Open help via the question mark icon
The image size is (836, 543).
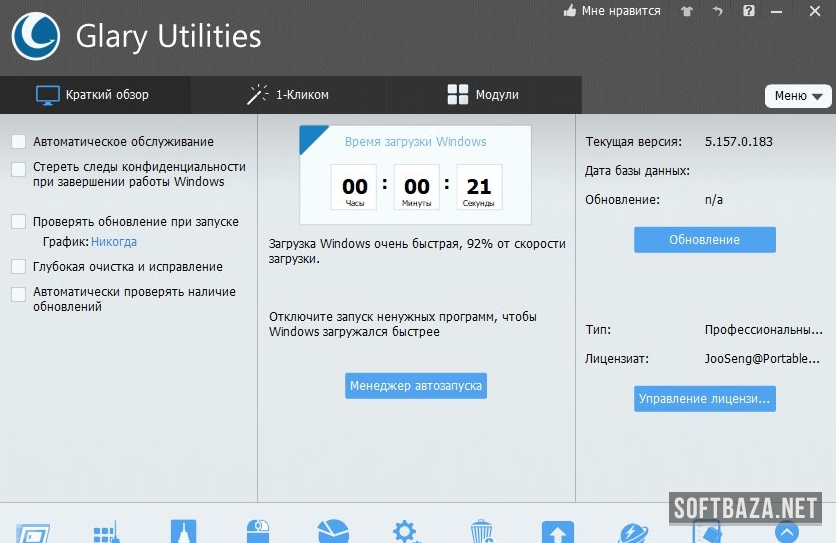coord(749,11)
